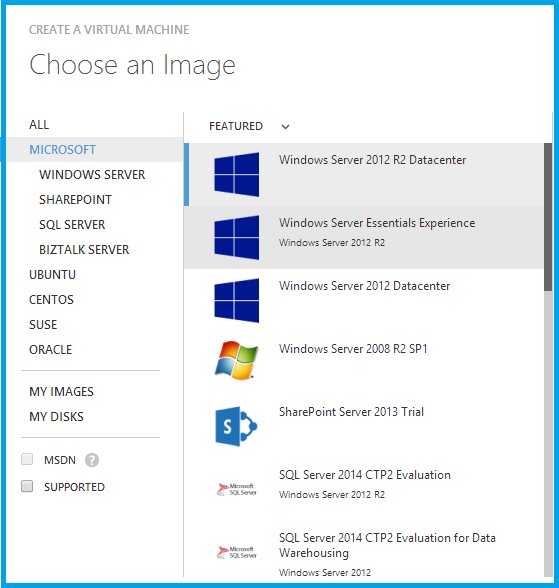
Task: Choose SharePoint Server 2013 Trial title
Action: coord(351,412)
